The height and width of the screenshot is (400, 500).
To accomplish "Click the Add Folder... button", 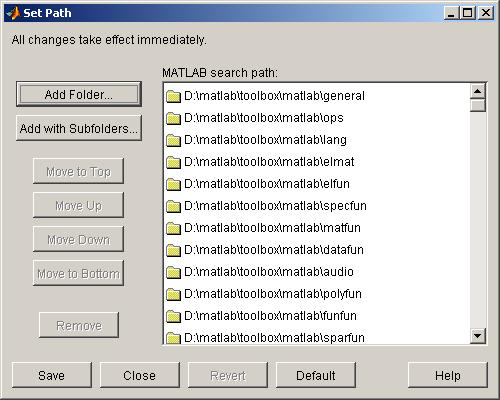I will [79, 94].
